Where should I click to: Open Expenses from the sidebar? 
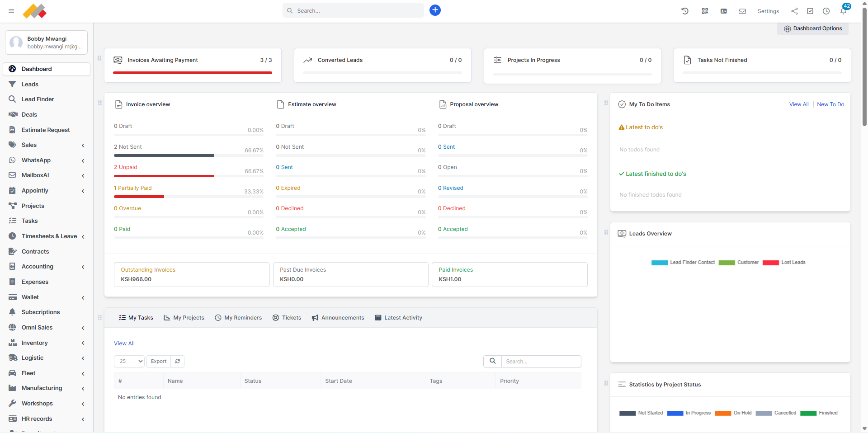click(x=35, y=282)
